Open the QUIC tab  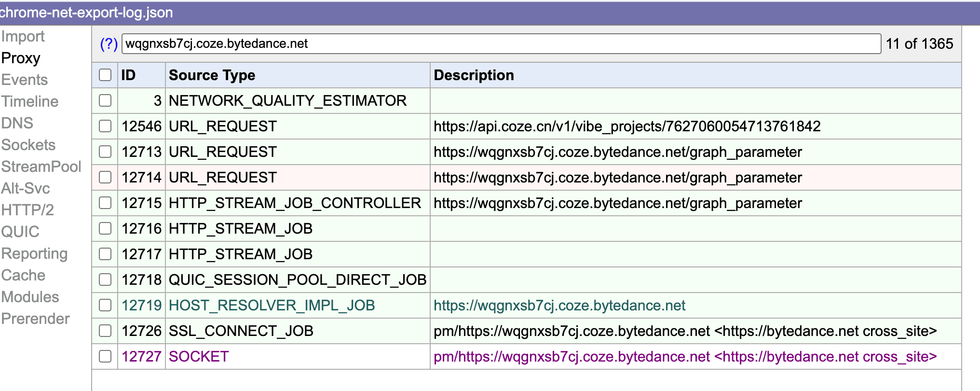[20, 232]
